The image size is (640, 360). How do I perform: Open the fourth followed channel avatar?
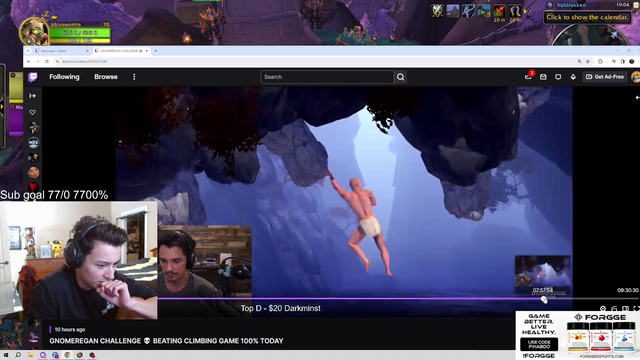click(x=33, y=173)
